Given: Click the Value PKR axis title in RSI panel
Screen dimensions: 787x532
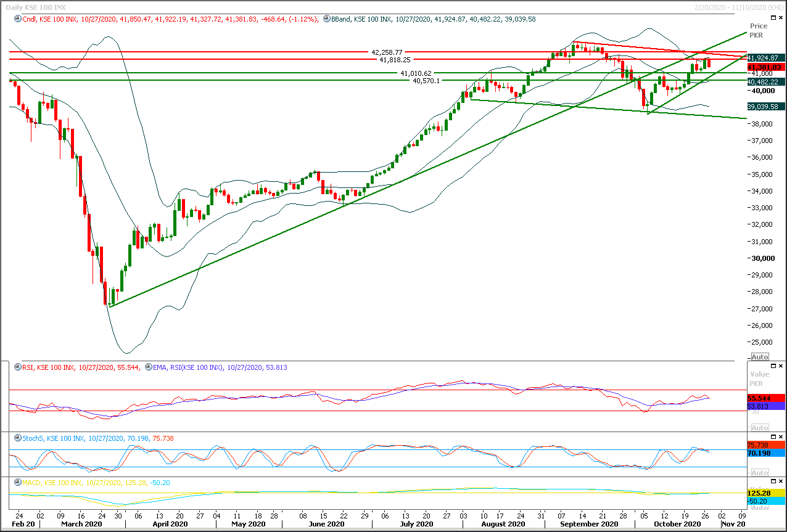Looking at the screenshot, I should (759, 379).
